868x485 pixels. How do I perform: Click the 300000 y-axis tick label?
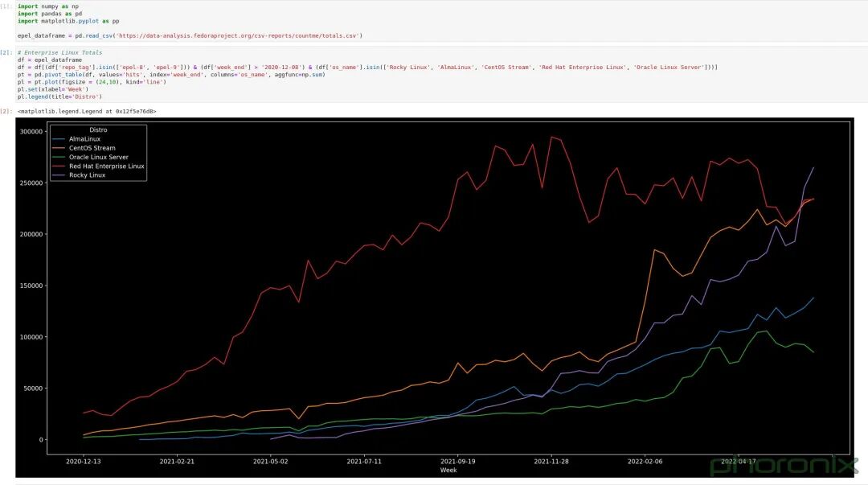pyautogui.click(x=31, y=131)
